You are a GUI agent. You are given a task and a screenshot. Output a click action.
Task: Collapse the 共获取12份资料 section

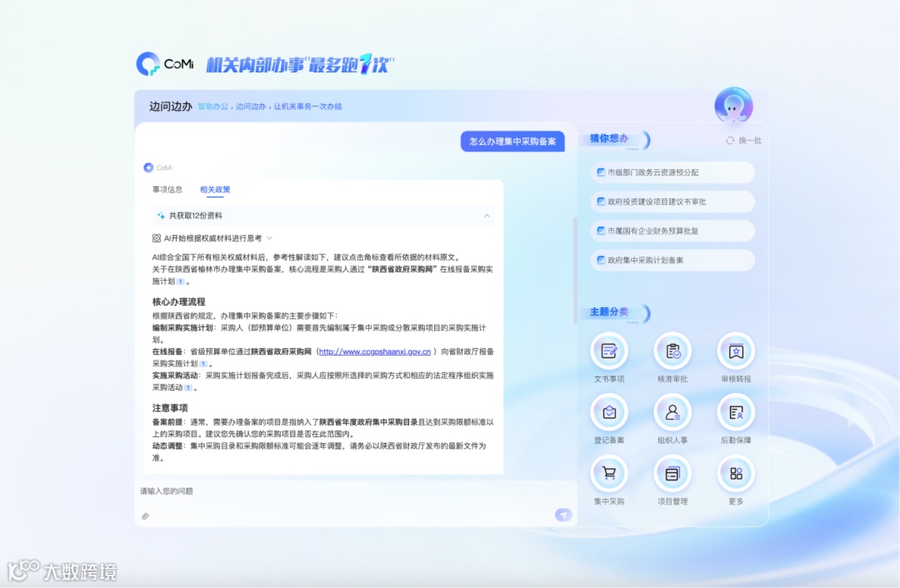pyautogui.click(x=487, y=217)
